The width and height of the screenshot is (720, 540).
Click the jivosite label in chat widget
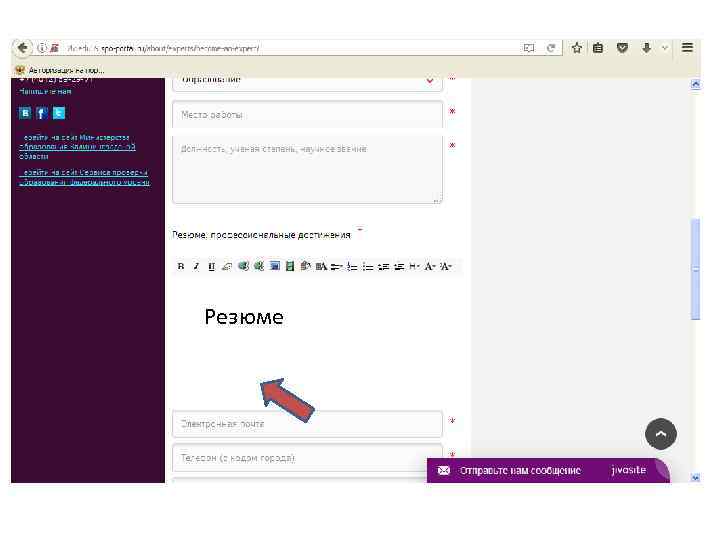tap(629, 470)
